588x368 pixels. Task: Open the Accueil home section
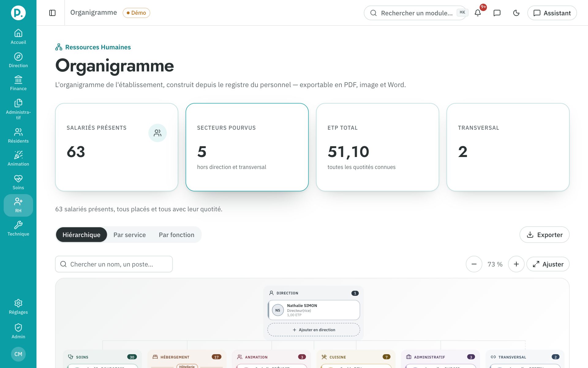coord(18,36)
